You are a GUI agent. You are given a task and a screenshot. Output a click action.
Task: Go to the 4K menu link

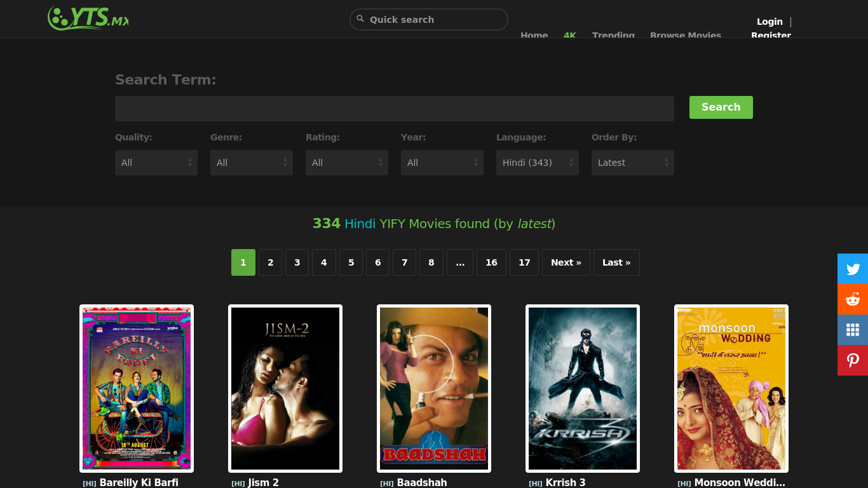pyautogui.click(x=569, y=35)
